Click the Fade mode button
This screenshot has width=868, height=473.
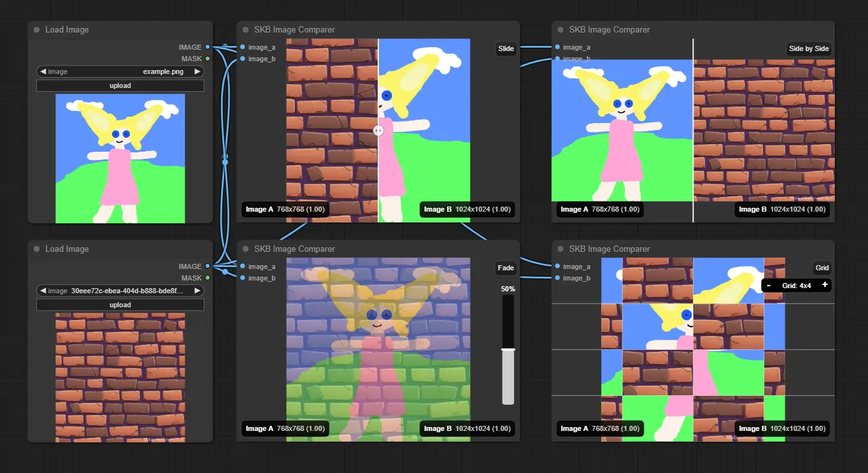[x=506, y=268]
